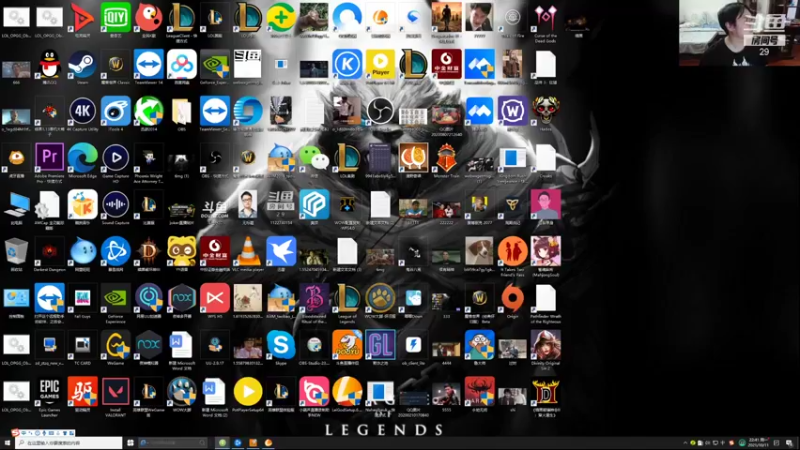Open the yellow Player shortcut

(380, 64)
